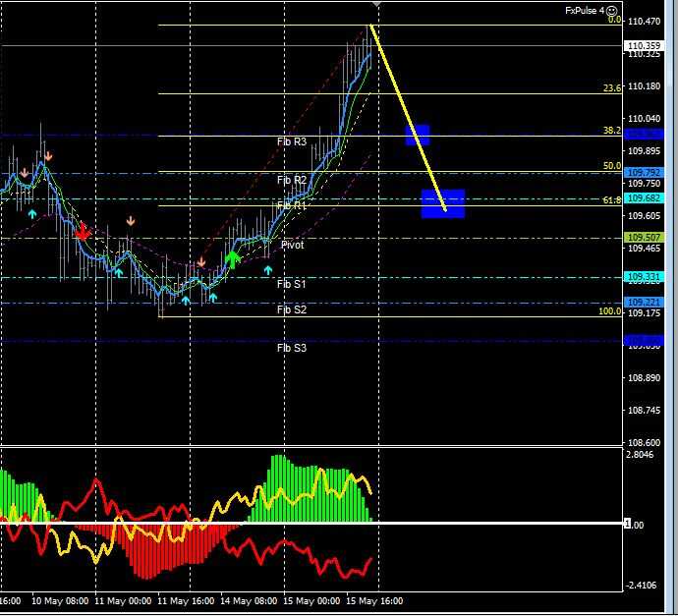Click the 61.8 Fibonacci retracement label
This screenshot has width=678, height=616.
click(612, 199)
